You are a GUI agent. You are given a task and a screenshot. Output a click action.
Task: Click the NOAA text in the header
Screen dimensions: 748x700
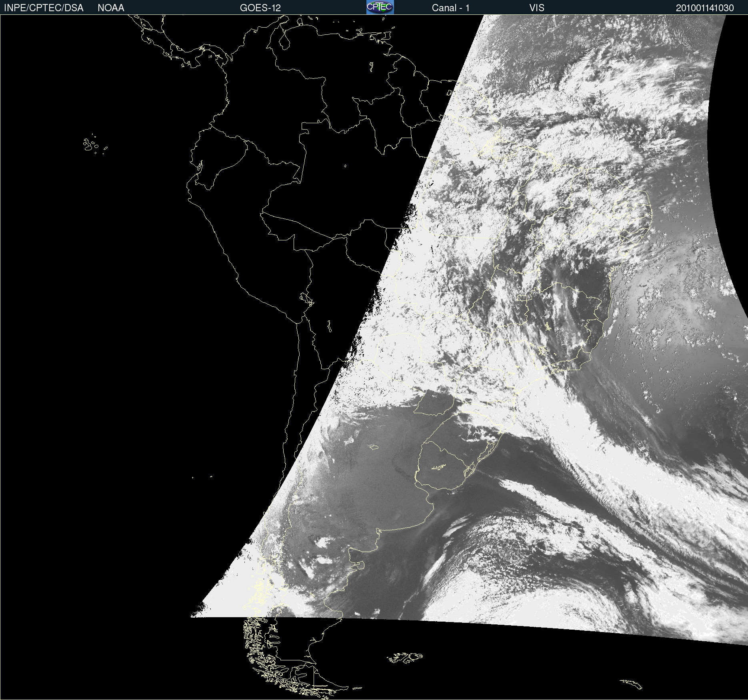point(111,8)
